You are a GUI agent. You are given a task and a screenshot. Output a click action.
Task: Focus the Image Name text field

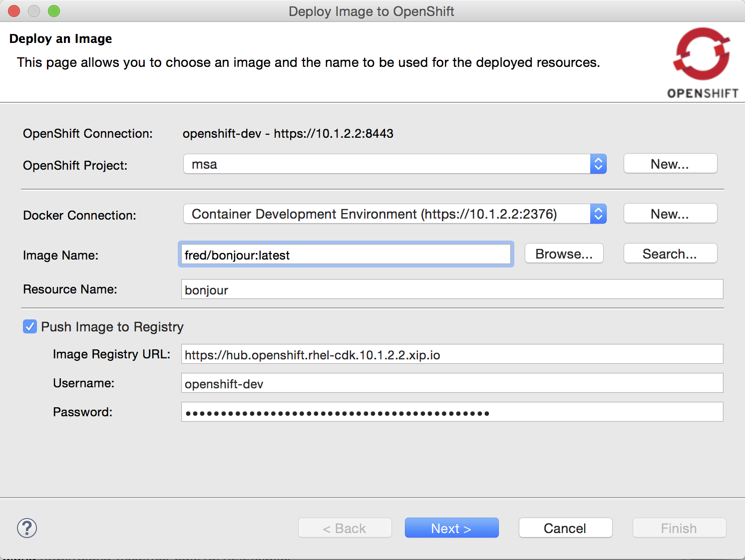click(346, 255)
